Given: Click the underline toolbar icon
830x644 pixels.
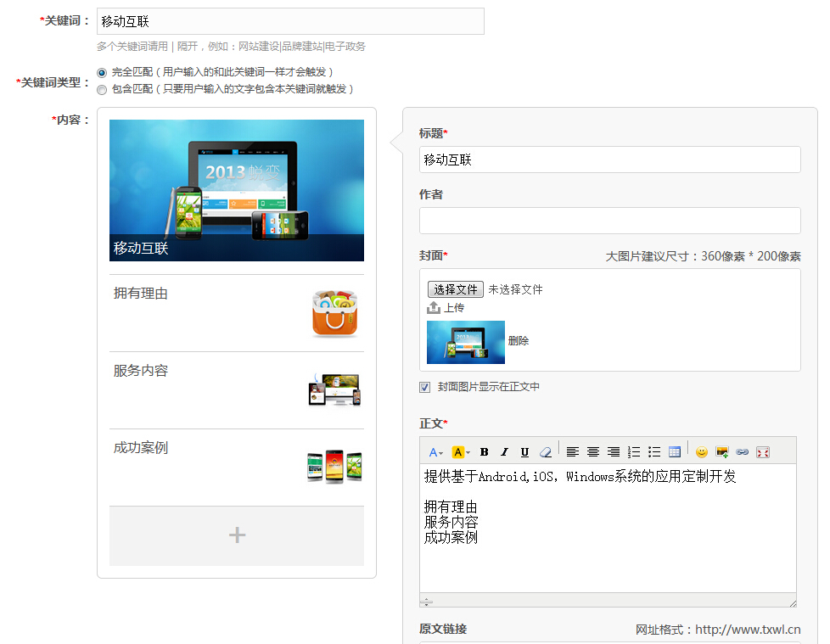Looking at the screenshot, I should pos(524,452).
